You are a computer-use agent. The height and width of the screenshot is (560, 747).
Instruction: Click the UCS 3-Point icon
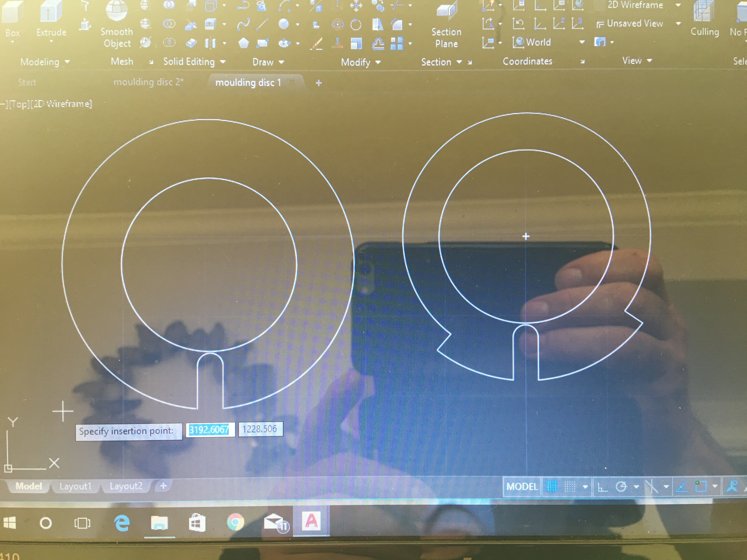tap(578, 24)
